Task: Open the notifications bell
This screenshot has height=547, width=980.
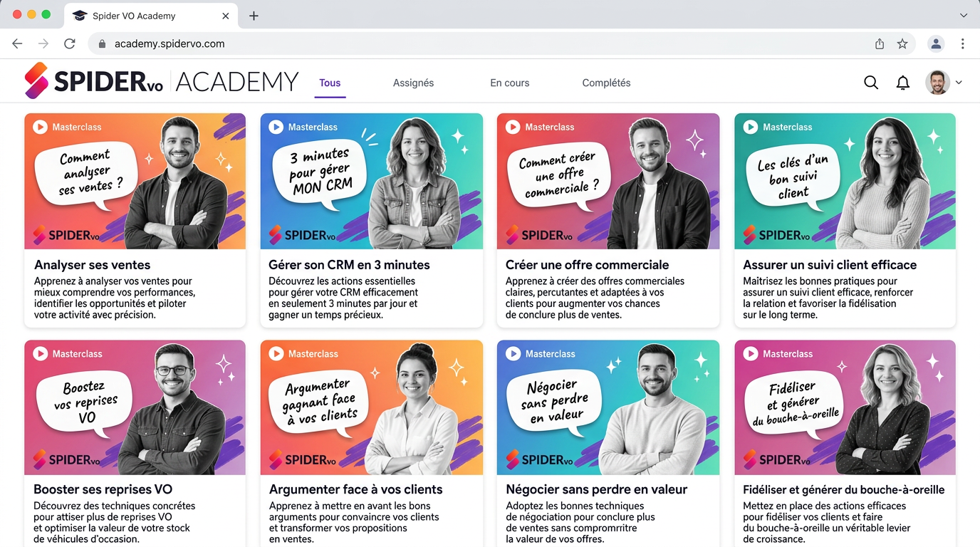Action: point(903,83)
